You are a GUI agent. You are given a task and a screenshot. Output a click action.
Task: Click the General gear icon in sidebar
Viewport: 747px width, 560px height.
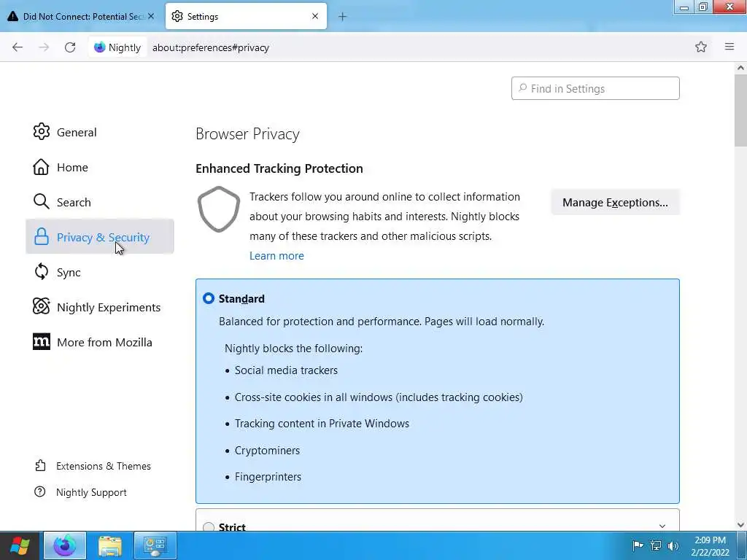point(42,132)
